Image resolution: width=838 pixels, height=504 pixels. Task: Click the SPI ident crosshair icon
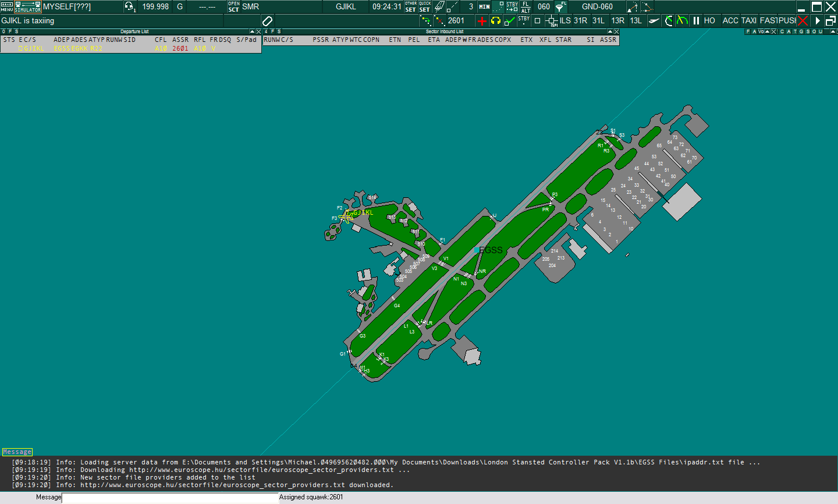tap(552, 21)
